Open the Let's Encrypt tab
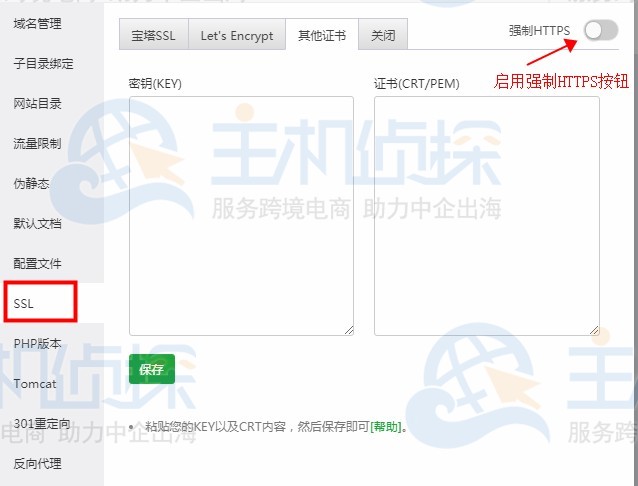 (x=236, y=36)
